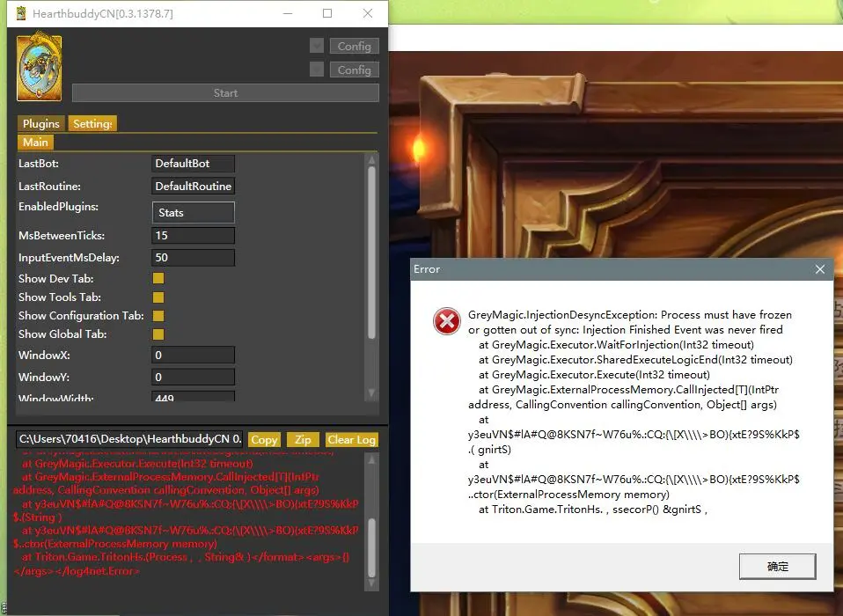Click the Zip log button
Viewport: 843px width, 616px height.
point(303,439)
